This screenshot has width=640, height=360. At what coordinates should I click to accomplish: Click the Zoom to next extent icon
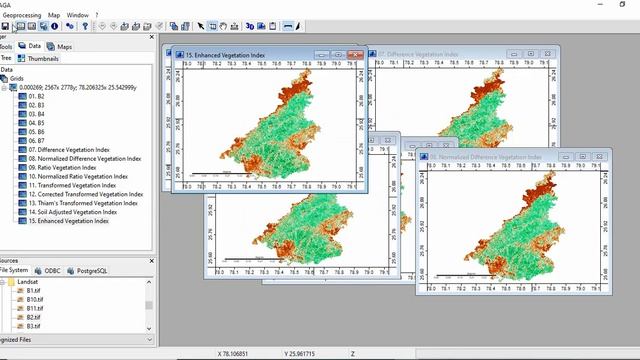tap(113, 26)
